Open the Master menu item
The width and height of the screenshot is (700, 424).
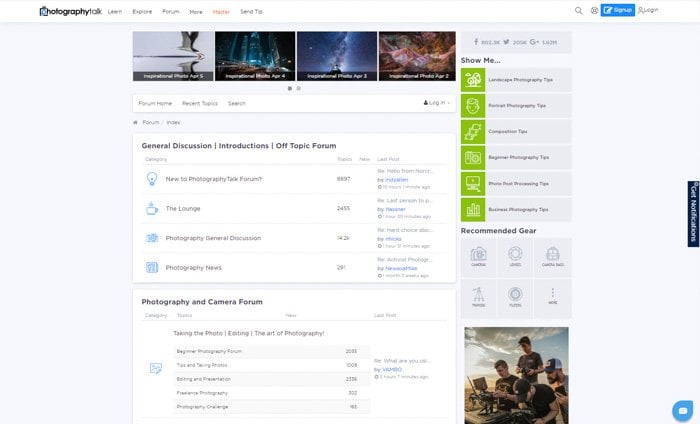point(221,12)
